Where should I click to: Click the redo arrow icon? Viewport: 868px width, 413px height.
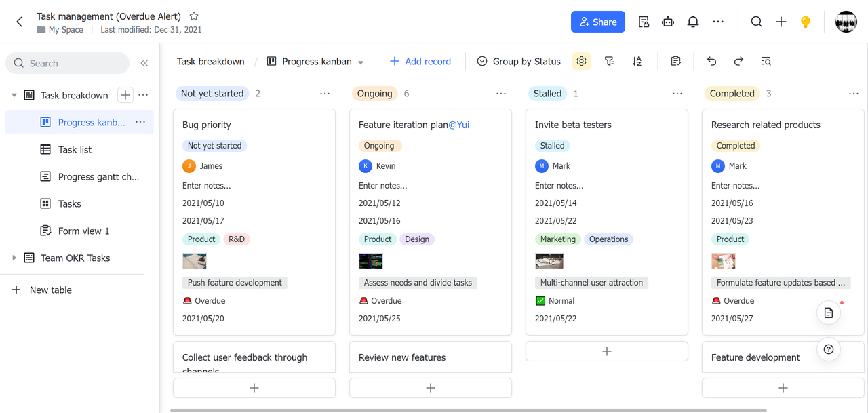(738, 62)
